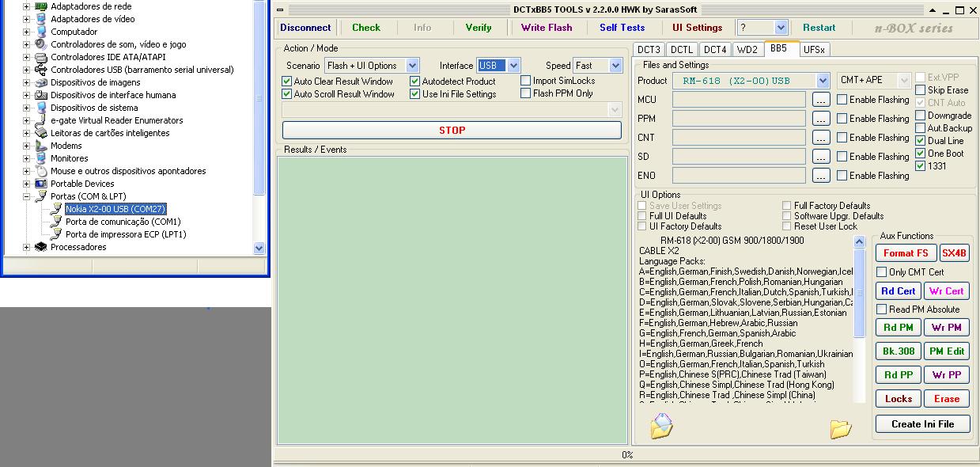Viewport: 980px width, 467px height.
Task: Click the Adaptadores de rede network card icon
Action: (x=41, y=6)
